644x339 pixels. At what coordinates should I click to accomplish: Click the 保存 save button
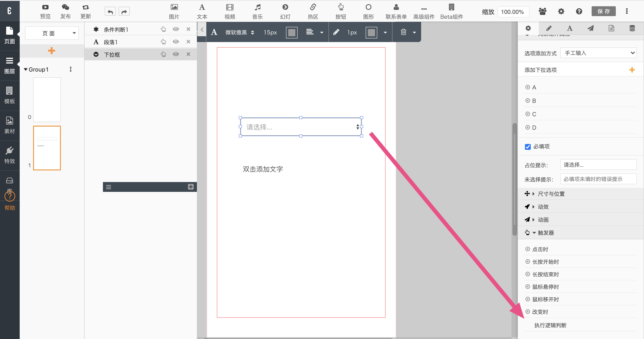point(603,11)
